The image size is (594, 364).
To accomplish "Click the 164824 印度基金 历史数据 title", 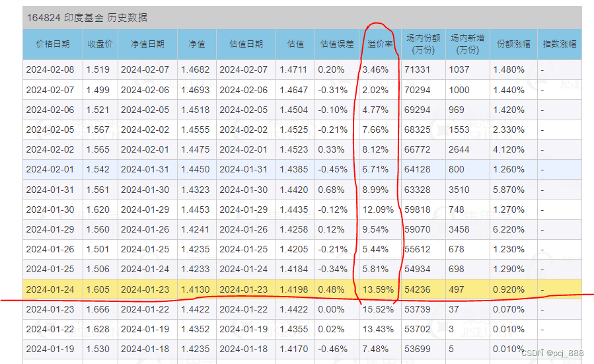I will pyautogui.click(x=87, y=18).
